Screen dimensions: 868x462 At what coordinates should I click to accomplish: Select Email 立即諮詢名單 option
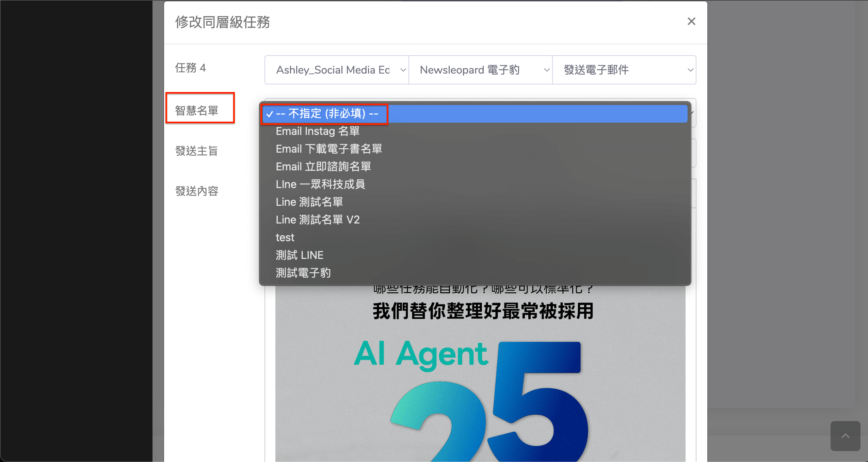[x=323, y=167]
